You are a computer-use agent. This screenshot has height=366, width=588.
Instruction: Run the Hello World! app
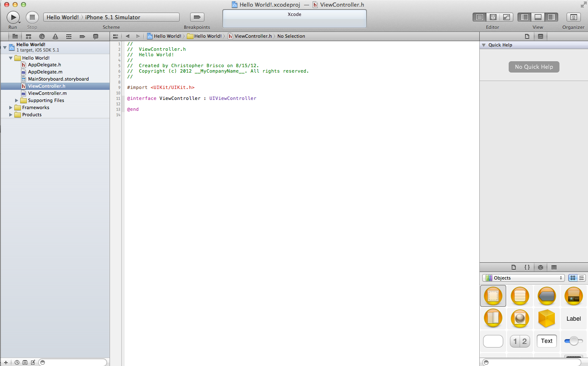[x=13, y=17]
